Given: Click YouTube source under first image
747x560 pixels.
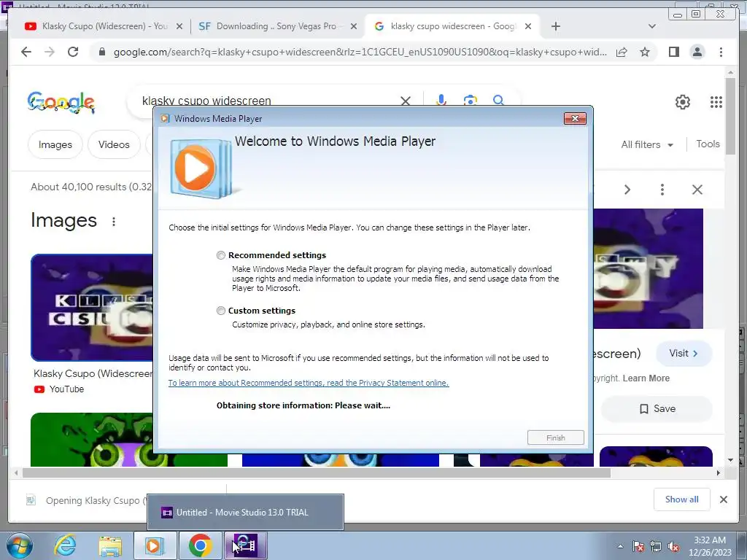Looking at the screenshot, I should click(x=59, y=389).
